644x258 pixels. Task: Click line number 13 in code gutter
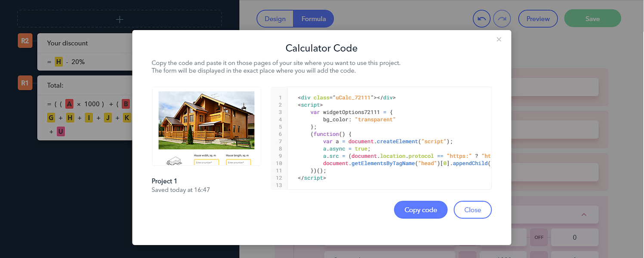(280, 185)
